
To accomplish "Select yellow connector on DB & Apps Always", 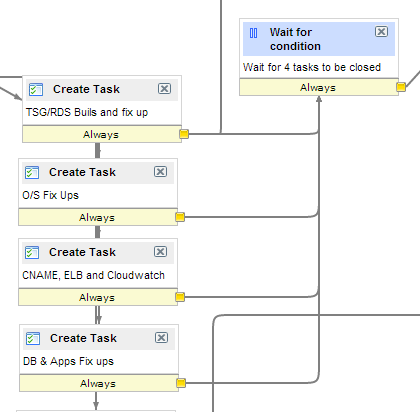I will (x=181, y=383).
